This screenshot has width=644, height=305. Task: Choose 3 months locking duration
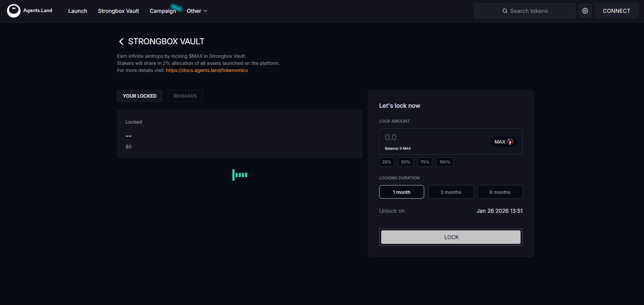click(451, 192)
